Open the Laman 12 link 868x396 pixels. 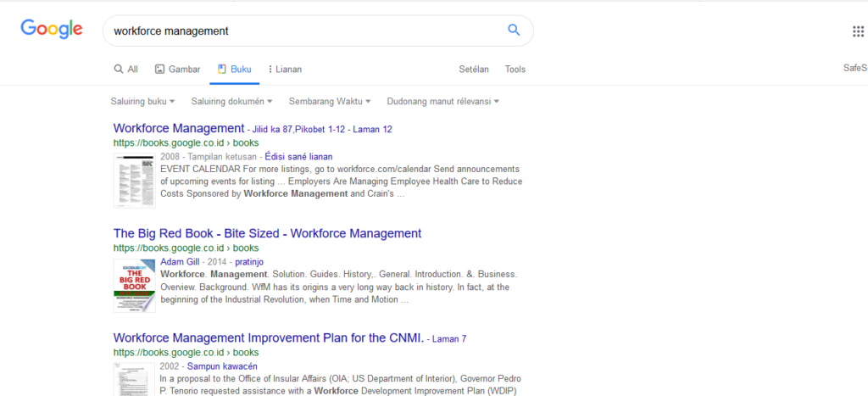click(372, 130)
